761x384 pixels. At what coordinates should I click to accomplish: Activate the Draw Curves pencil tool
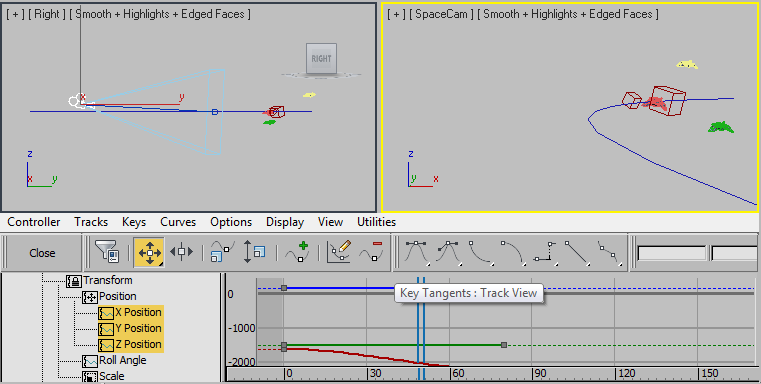click(339, 252)
